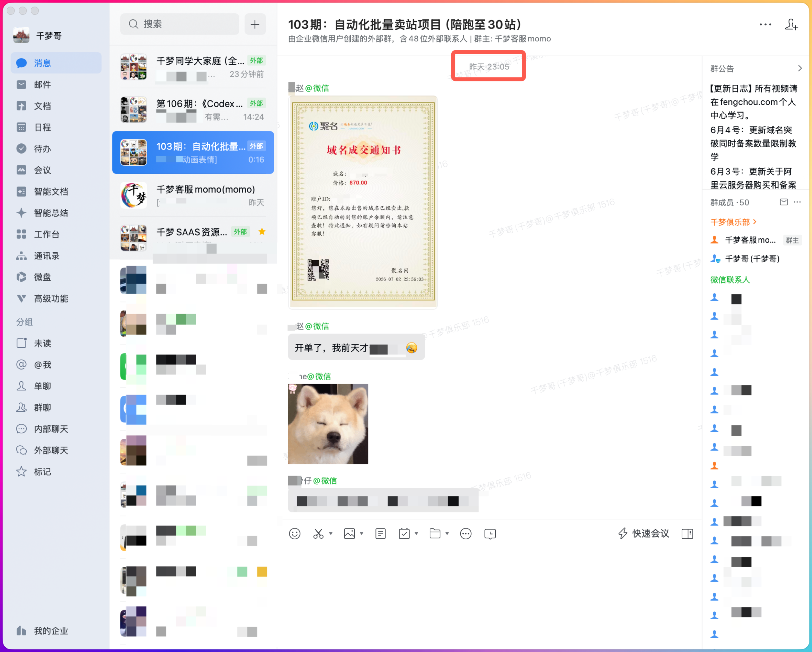
Task: Open the 消息 messages section
Action: pos(56,63)
